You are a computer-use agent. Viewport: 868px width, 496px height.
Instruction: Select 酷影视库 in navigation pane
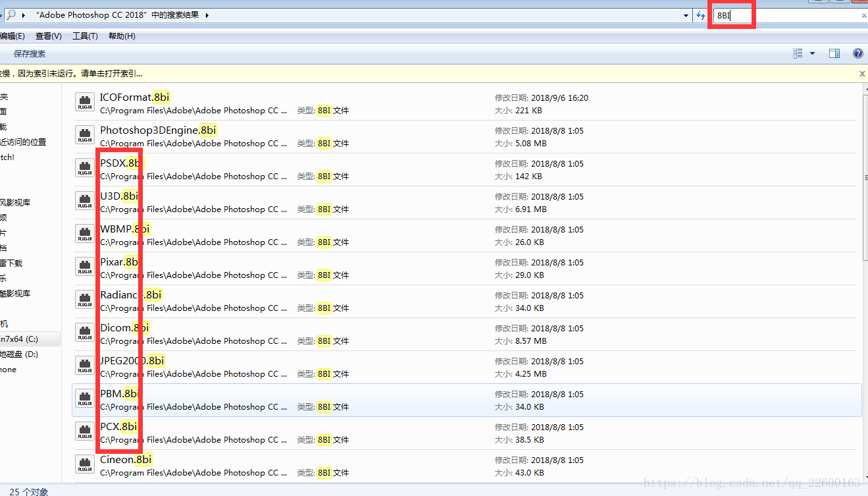(x=15, y=294)
